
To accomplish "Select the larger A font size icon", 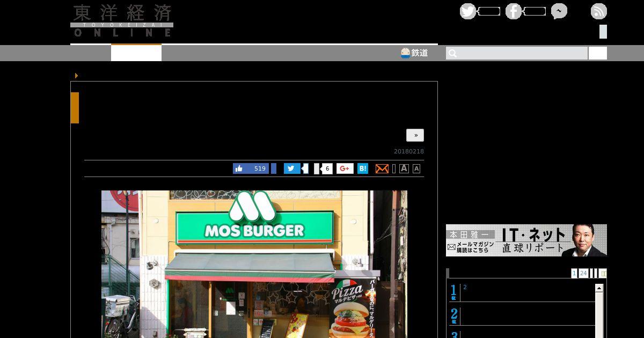I will [404, 168].
